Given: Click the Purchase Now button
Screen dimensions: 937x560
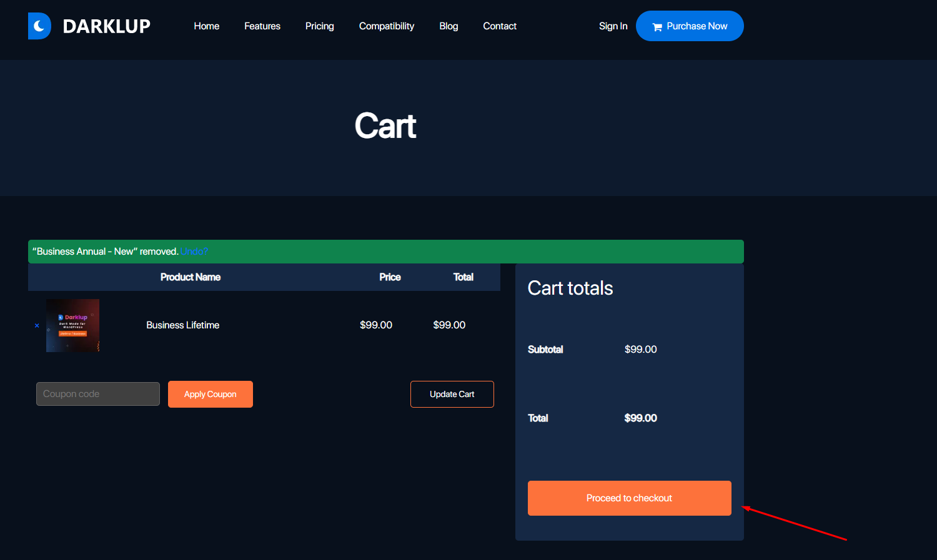Looking at the screenshot, I should pyautogui.click(x=690, y=26).
